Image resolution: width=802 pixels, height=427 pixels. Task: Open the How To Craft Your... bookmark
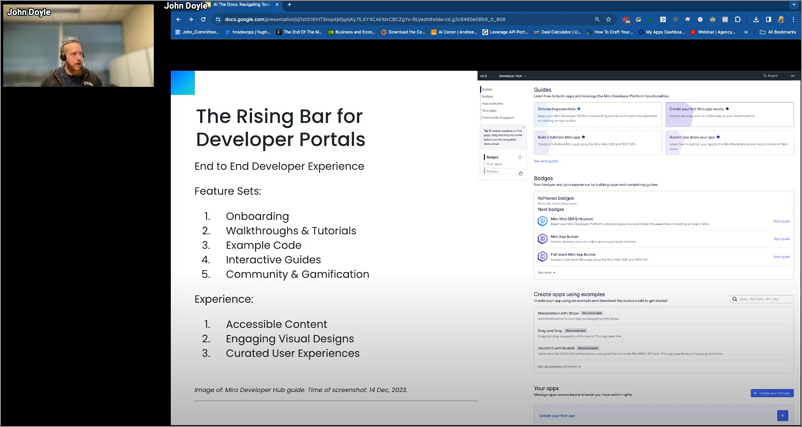(610, 32)
